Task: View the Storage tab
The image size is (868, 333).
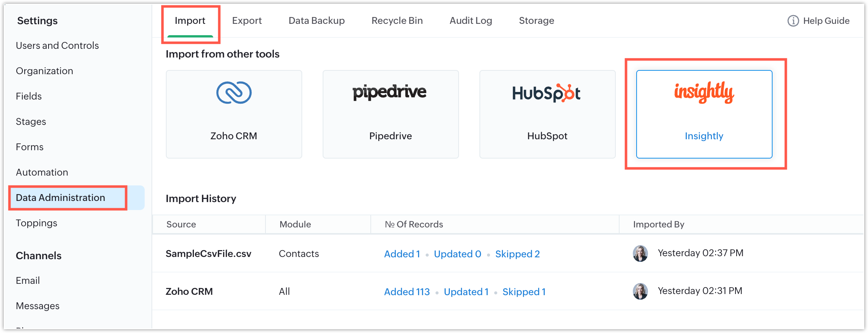Action: point(536,20)
